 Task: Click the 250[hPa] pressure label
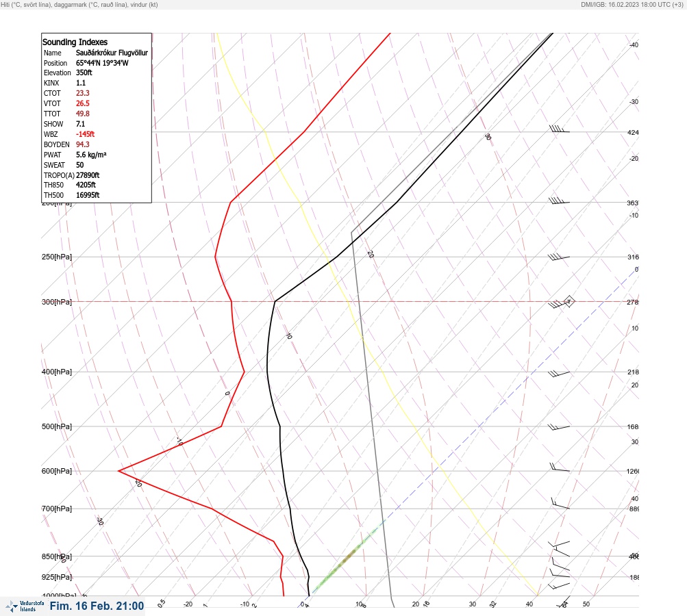click(57, 257)
